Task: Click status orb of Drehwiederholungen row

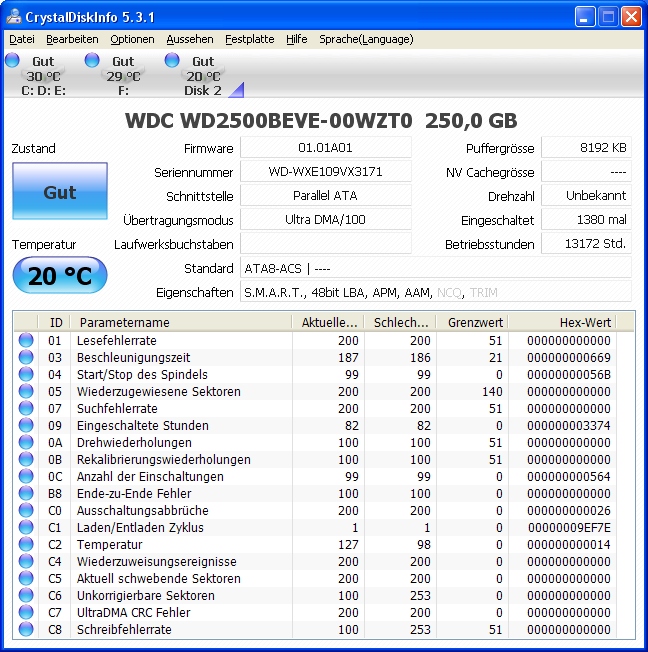Action: point(26,442)
